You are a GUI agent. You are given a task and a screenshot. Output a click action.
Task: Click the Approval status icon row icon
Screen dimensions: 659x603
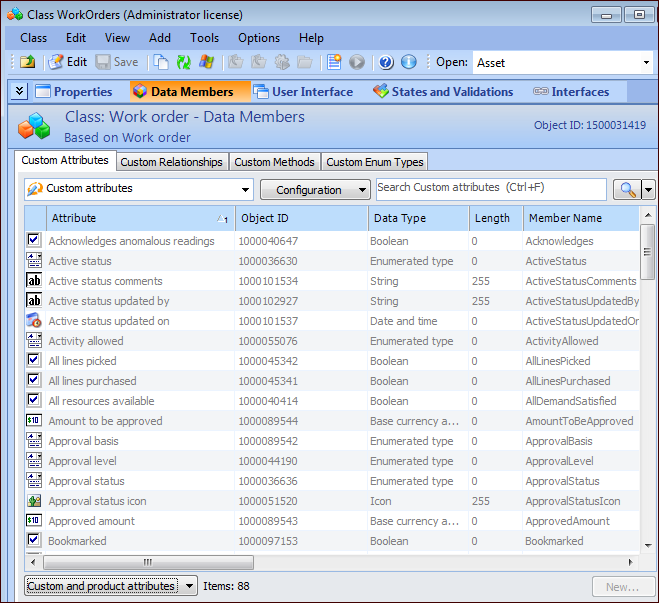pos(34,501)
